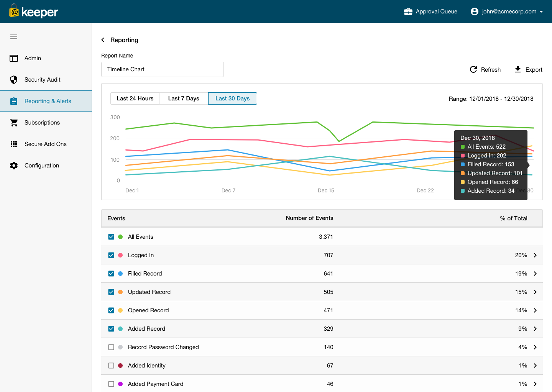Viewport: 552px width, 392px height.
Task: Click the Secure Add Ons grid icon
Action: pyautogui.click(x=14, y=144)
